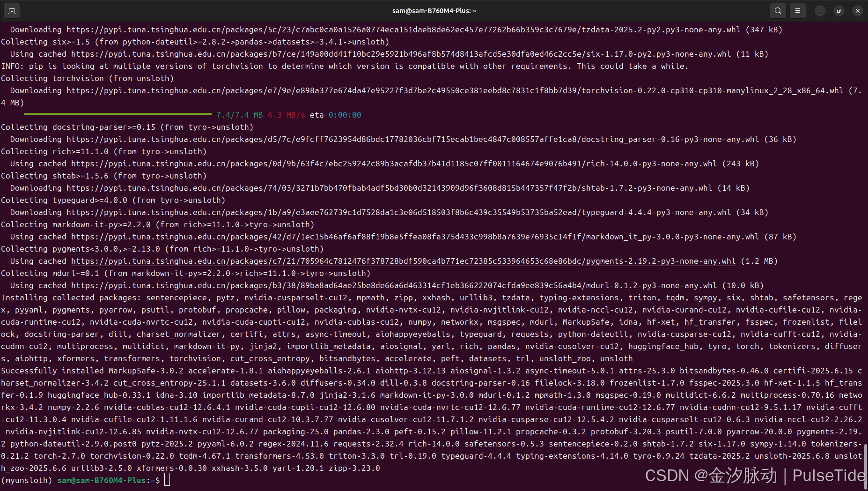Click 'Collecting torchvision (from unsloth)' line
Image resolution: width=868 pixels, height=491 pixels.
click(87, 78)
